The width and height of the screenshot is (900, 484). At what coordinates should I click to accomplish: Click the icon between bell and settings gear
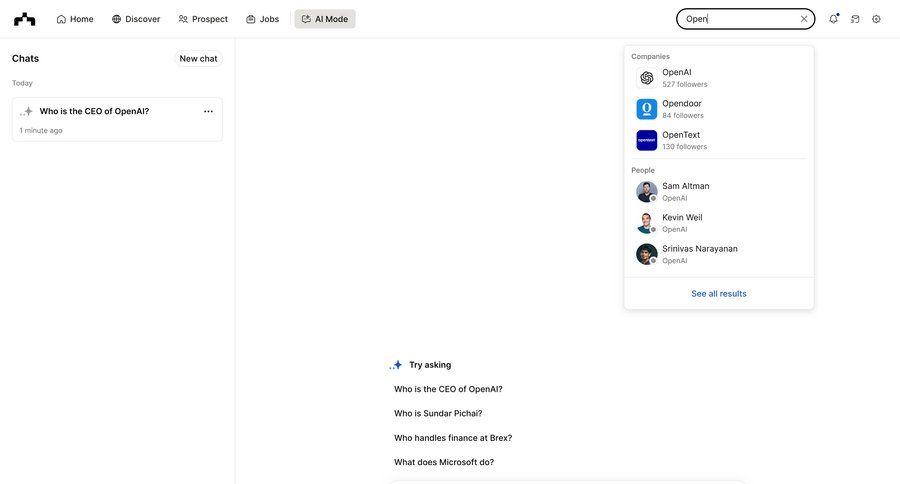coord(855,19)
